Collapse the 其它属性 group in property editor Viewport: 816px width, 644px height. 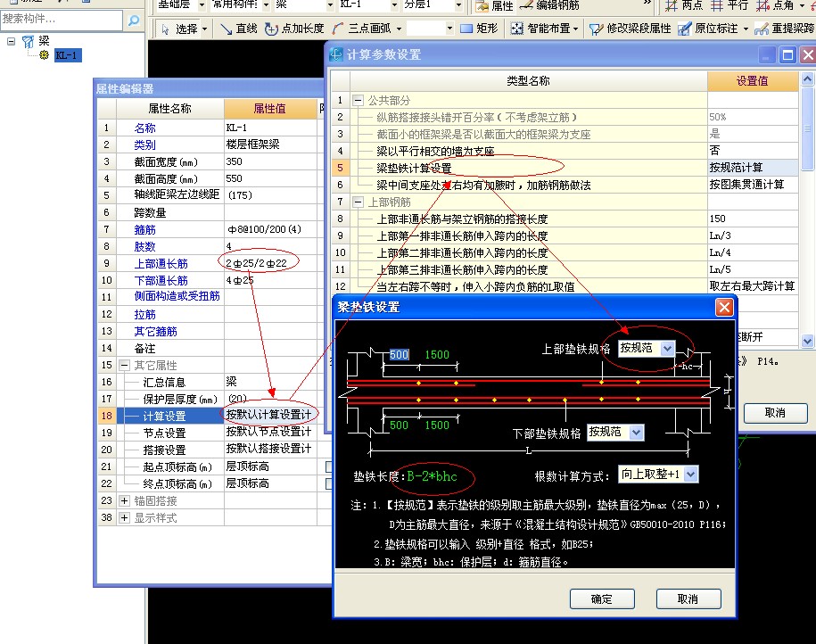point(124,366)
